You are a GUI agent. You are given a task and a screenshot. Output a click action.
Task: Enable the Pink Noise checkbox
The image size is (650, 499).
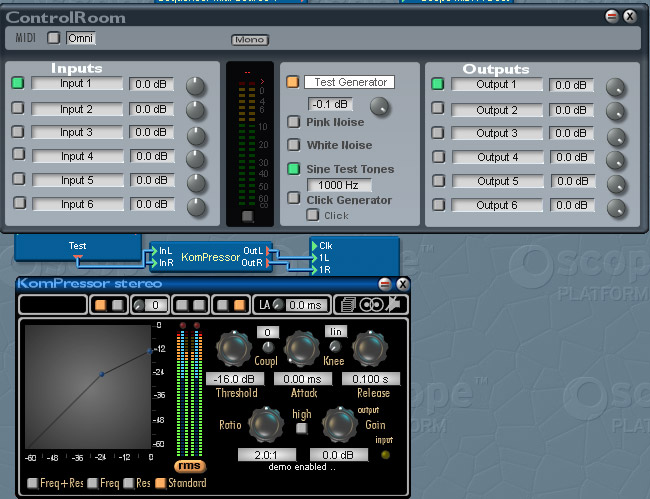click(294, 122)
